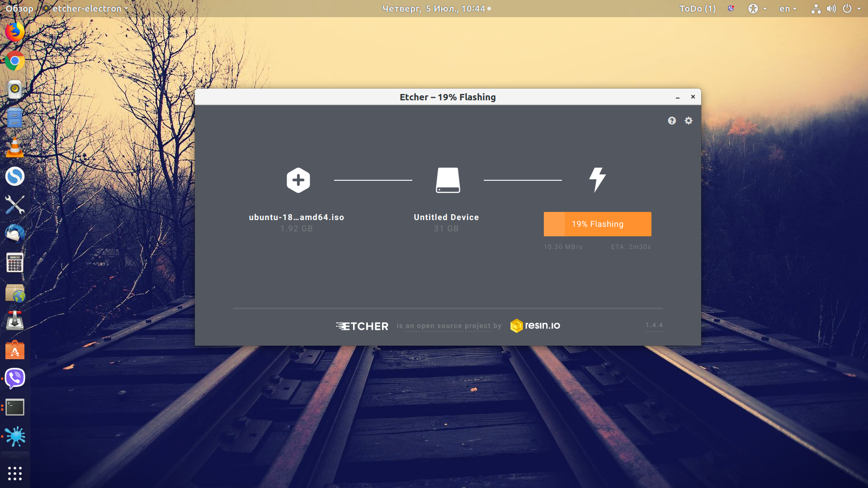Viewport: 868px width, 488px height.
Task: Open the USB installer icon in dock
Action: pos(15,321)
